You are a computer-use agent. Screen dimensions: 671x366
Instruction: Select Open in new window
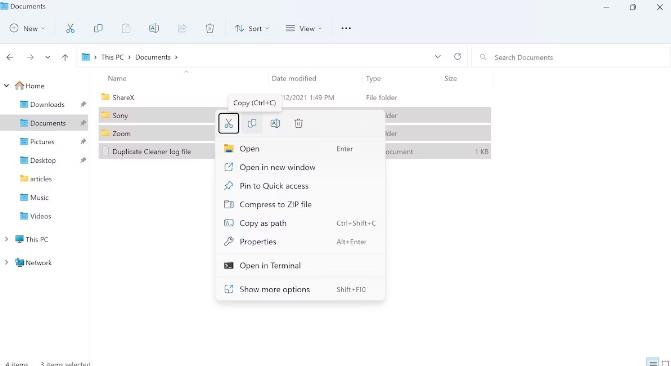pyautogui.click(x=300, y=167)
